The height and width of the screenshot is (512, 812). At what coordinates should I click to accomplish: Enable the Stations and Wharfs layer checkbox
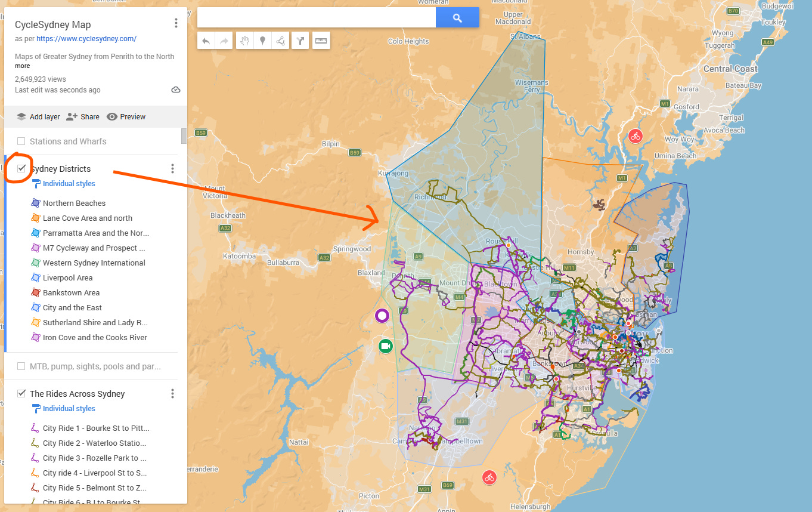click(21, 141)
